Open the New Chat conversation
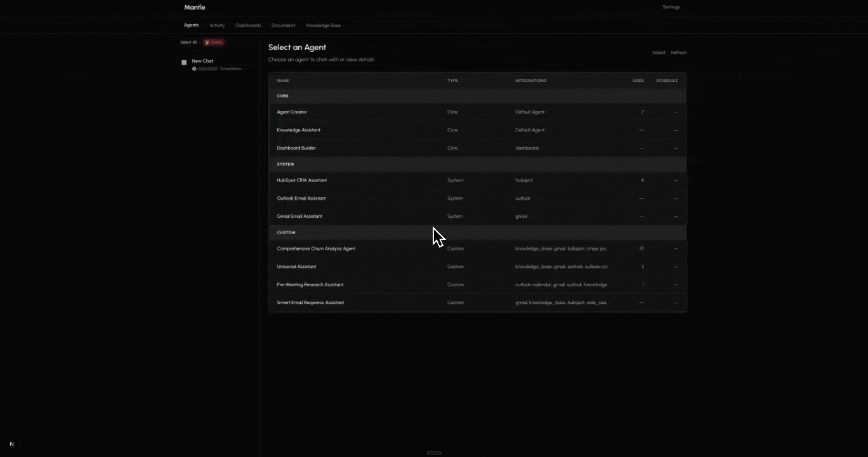This screenshot has width=868, height=457. (202, 61)
